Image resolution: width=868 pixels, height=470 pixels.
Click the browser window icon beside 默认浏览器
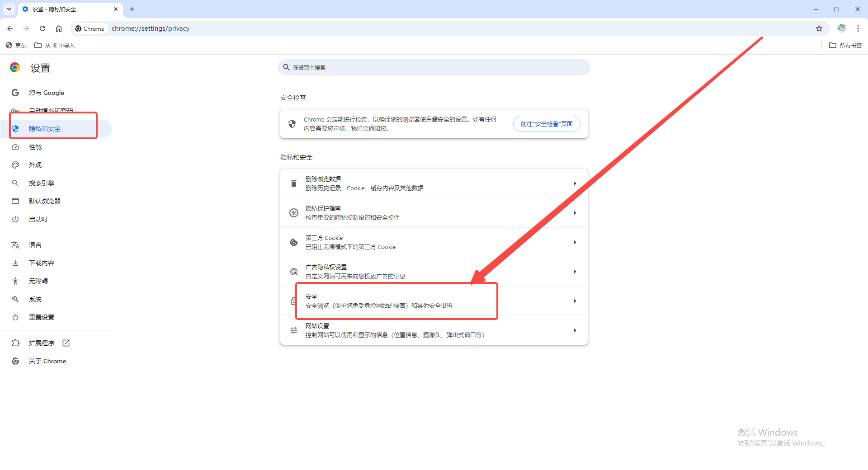click(x=15, y=201)
